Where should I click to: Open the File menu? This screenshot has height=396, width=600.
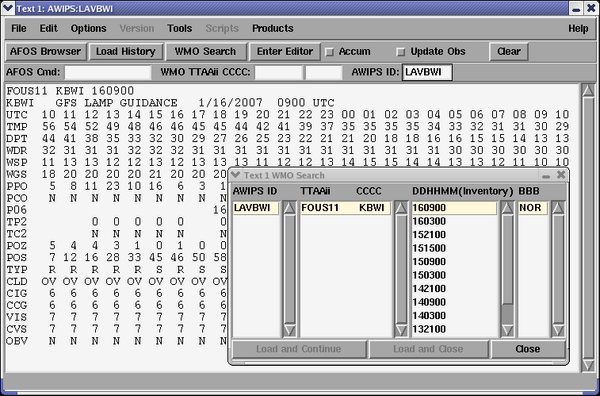tap(19, 28)
